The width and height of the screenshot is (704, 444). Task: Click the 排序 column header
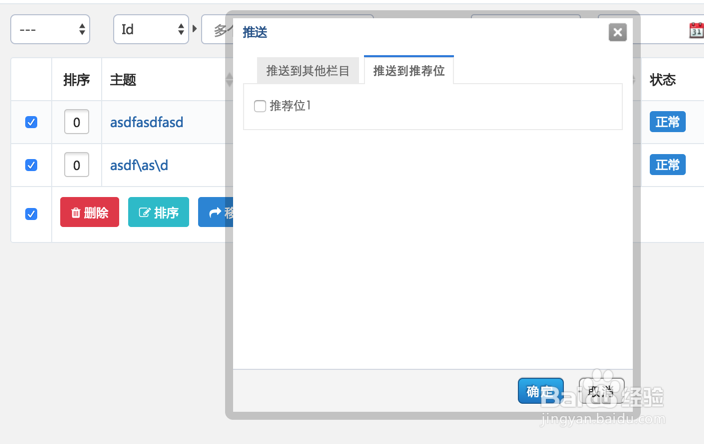[76, 80]
